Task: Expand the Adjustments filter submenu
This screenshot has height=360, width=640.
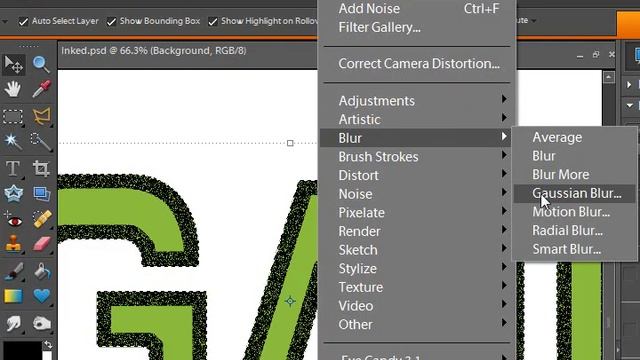Action: pos(417,101)
